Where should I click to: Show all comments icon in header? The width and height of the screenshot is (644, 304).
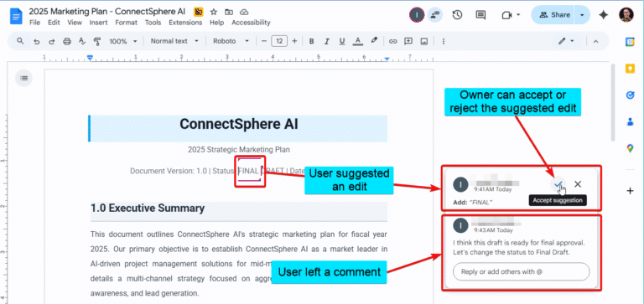480,15
